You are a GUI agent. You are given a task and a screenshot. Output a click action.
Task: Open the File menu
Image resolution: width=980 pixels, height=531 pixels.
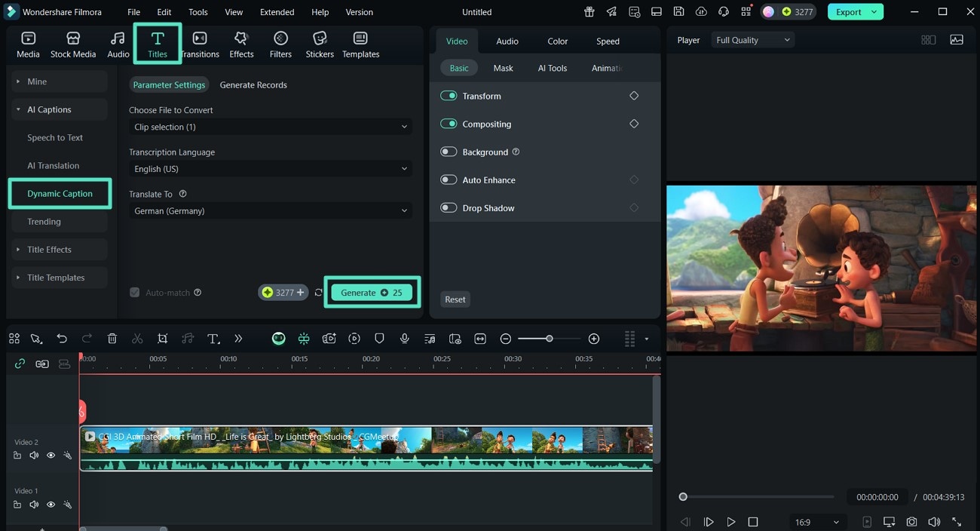pos(133,12)
